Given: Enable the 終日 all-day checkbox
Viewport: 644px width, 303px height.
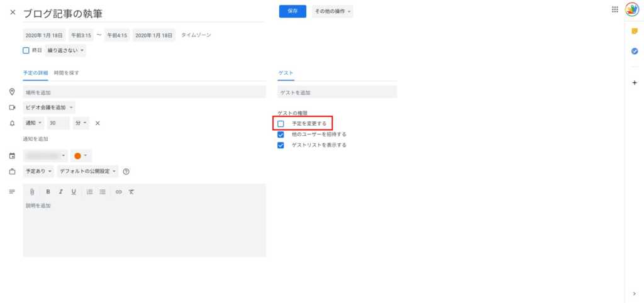Looking at the screenshot, I should point(26,50).
